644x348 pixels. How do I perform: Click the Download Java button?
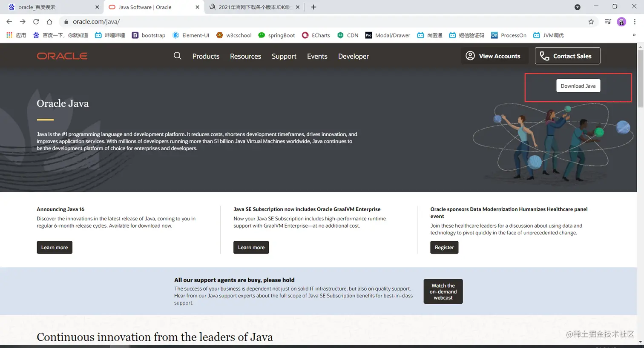point(578,86)
